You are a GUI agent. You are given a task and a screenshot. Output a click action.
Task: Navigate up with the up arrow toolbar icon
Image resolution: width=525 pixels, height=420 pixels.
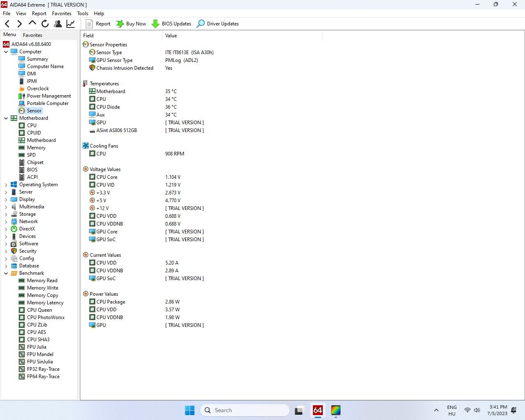tap(32, 23)
